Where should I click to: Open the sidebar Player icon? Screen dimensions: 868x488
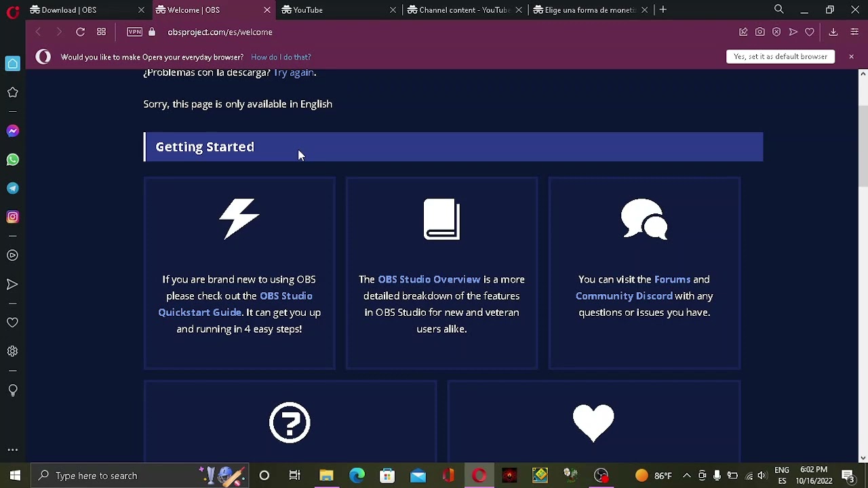12,256
